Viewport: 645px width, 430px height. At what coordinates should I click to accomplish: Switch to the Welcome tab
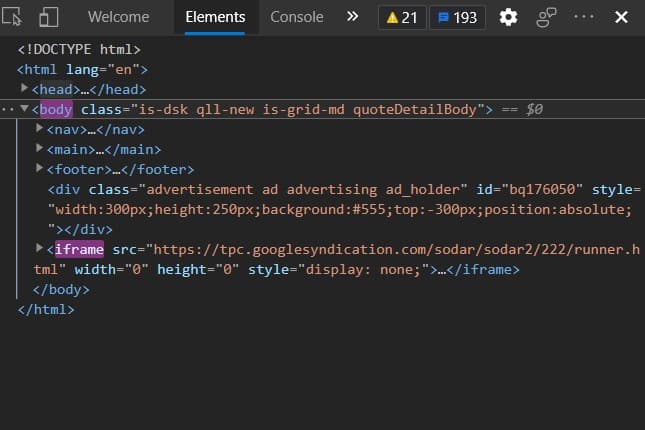[118, 17]
